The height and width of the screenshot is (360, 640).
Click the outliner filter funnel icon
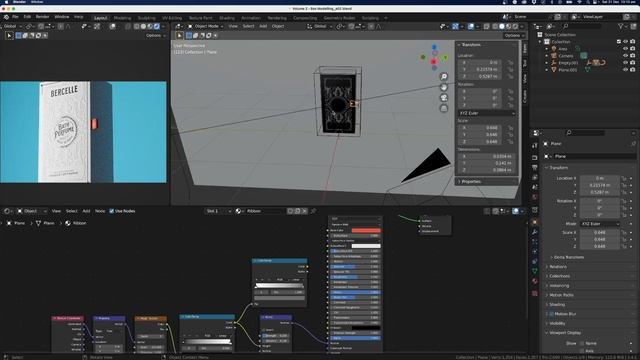620,26
